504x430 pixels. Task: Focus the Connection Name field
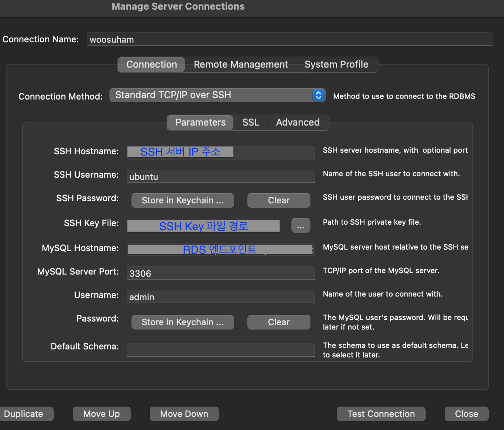290,39
